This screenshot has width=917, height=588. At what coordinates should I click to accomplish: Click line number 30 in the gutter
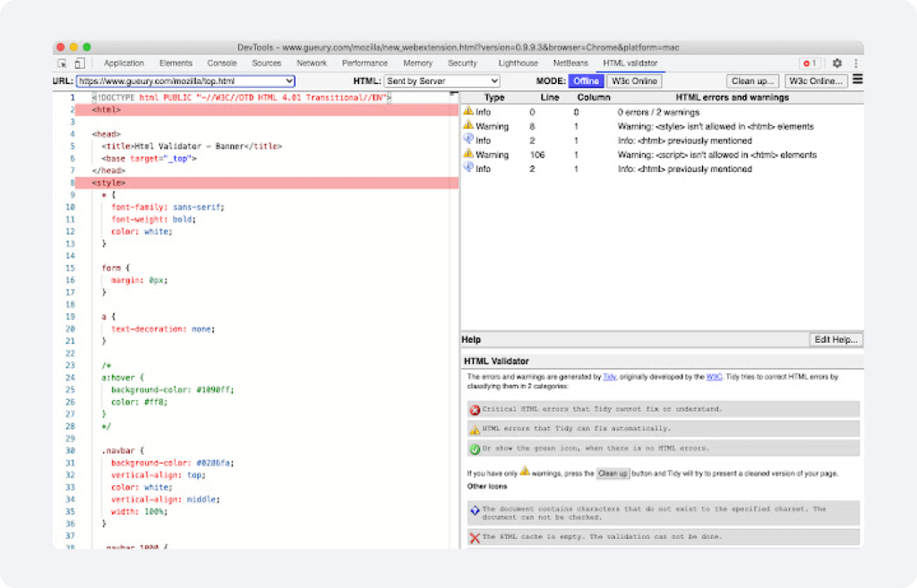pyautogui.click(x=70, y=451)
